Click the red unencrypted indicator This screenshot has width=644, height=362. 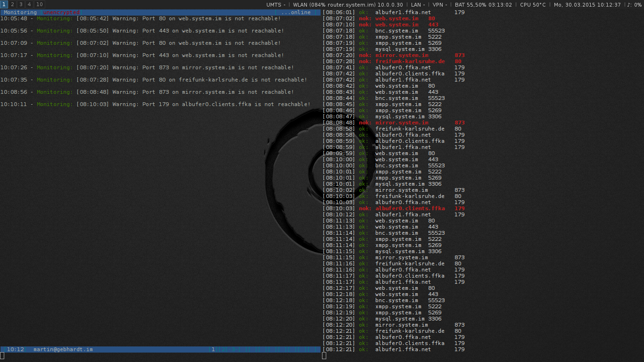(x=61, y=12)
